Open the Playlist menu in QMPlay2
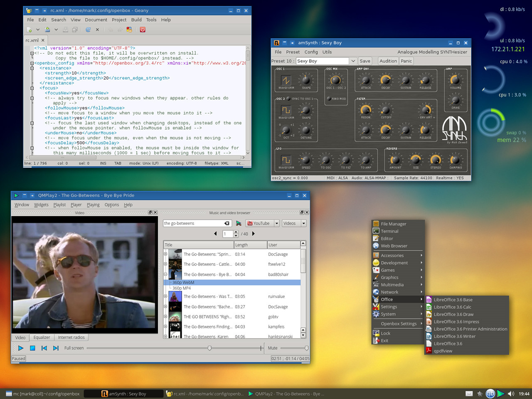 coord(59,204)
